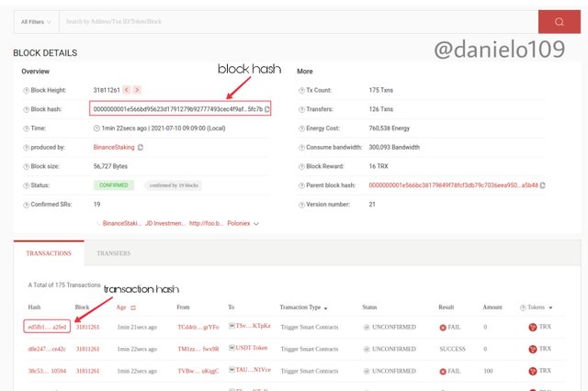Viewport: 588px width, 391px height.
Task: Click '760,538 Energy' value
Action: pyautogui.click(x=390, y=128)
